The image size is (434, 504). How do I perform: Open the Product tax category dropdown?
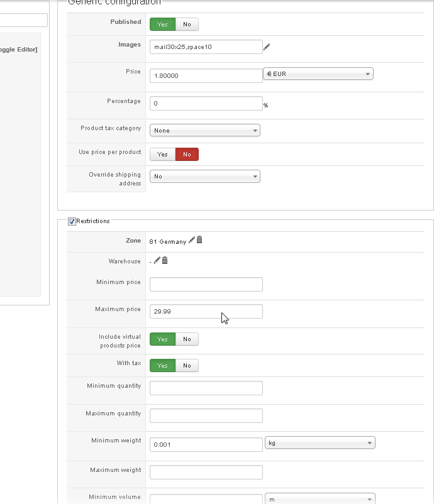[x=205, y=131]
